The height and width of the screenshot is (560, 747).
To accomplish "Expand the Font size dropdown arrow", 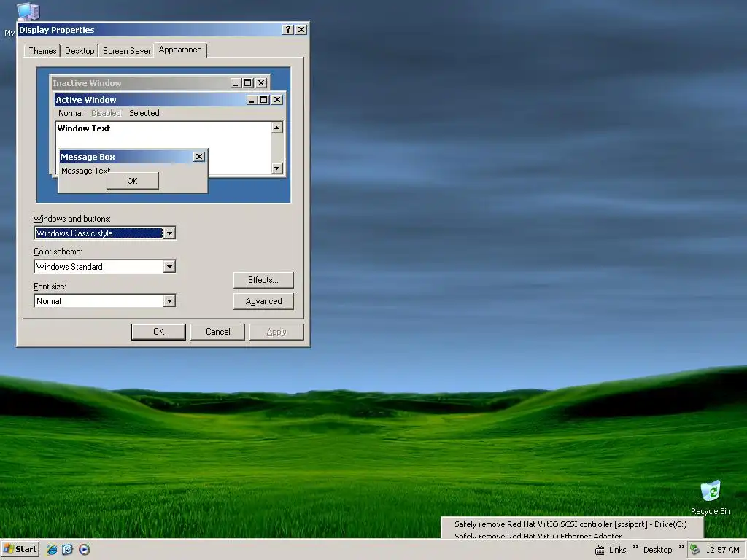I will coord(169,301).
